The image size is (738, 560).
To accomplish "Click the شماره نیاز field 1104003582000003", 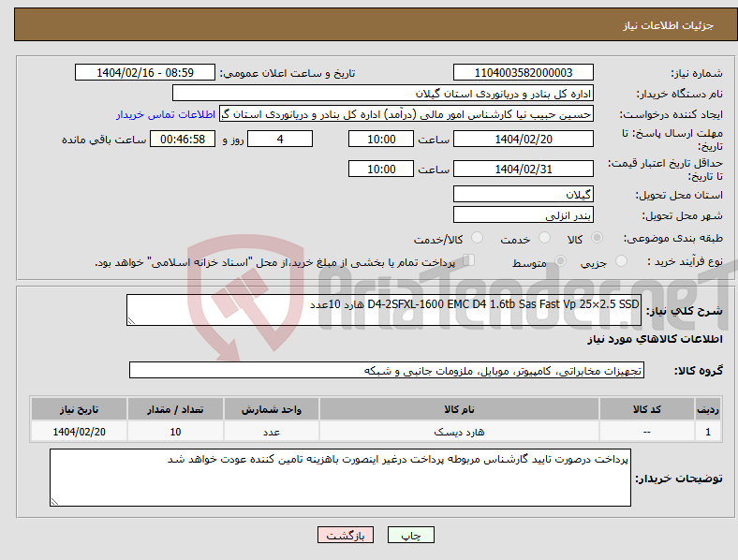I will (523, 72).
